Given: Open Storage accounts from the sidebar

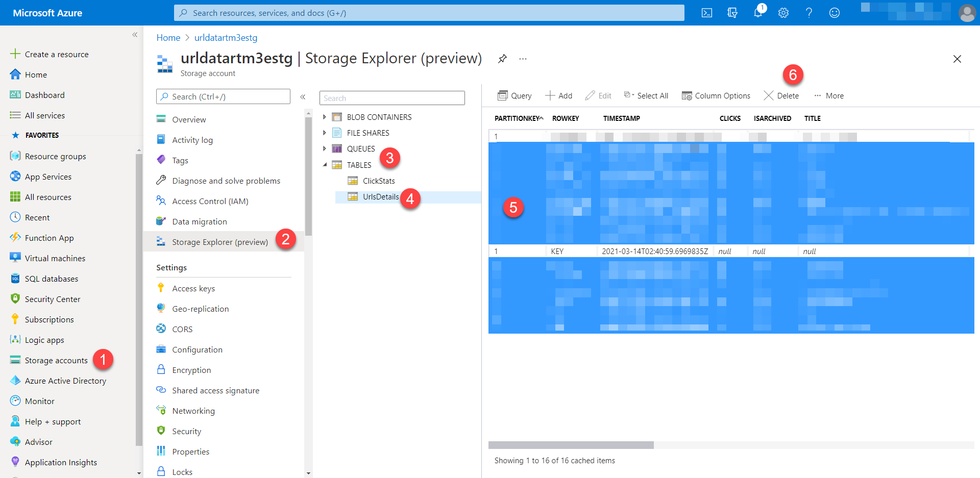Looking at the screenshot, I should click(55, 360).
